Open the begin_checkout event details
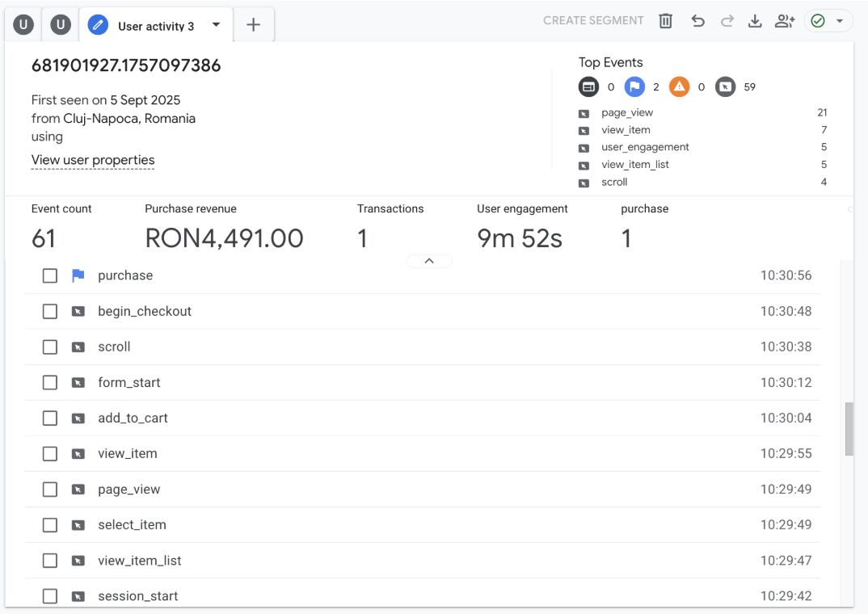Screen dimensions: 868x614 145,311
